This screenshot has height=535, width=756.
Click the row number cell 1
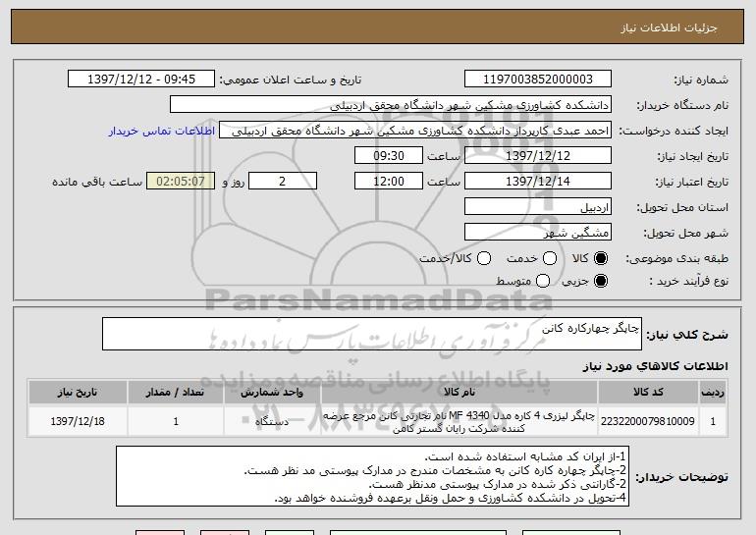713,421
